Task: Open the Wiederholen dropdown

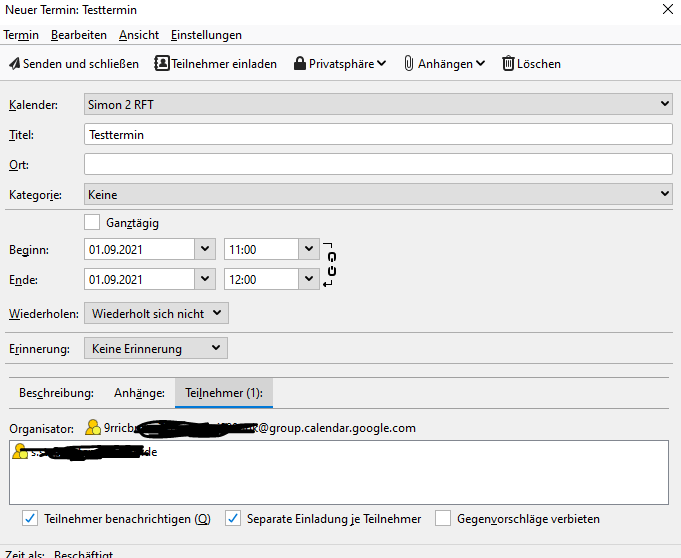Action: 156,313
